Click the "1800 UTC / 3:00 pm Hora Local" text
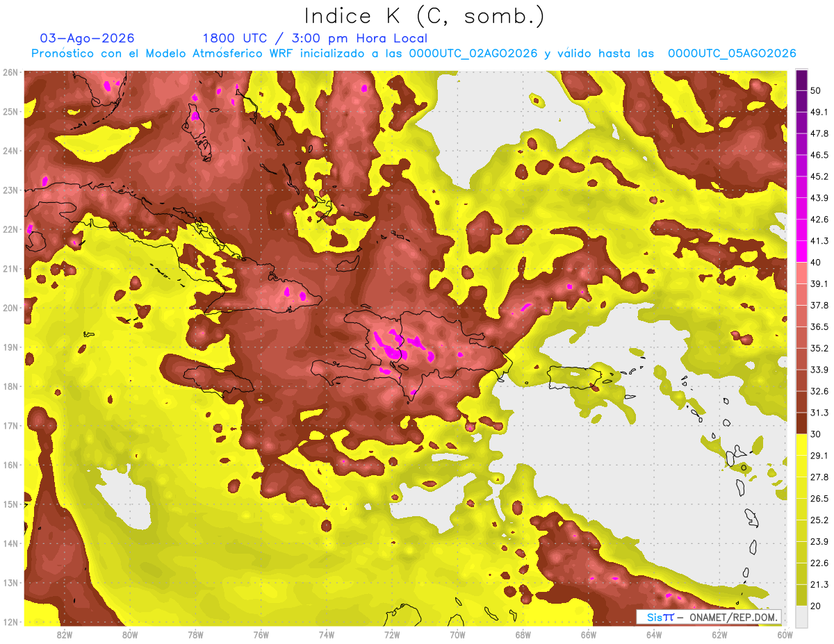The height and width of the screenshot is (644, 834). click(x=315, y=38)
